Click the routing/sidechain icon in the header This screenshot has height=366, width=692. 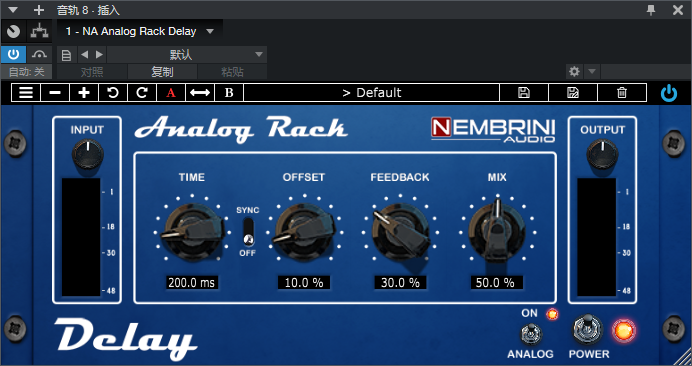[39, 31]
